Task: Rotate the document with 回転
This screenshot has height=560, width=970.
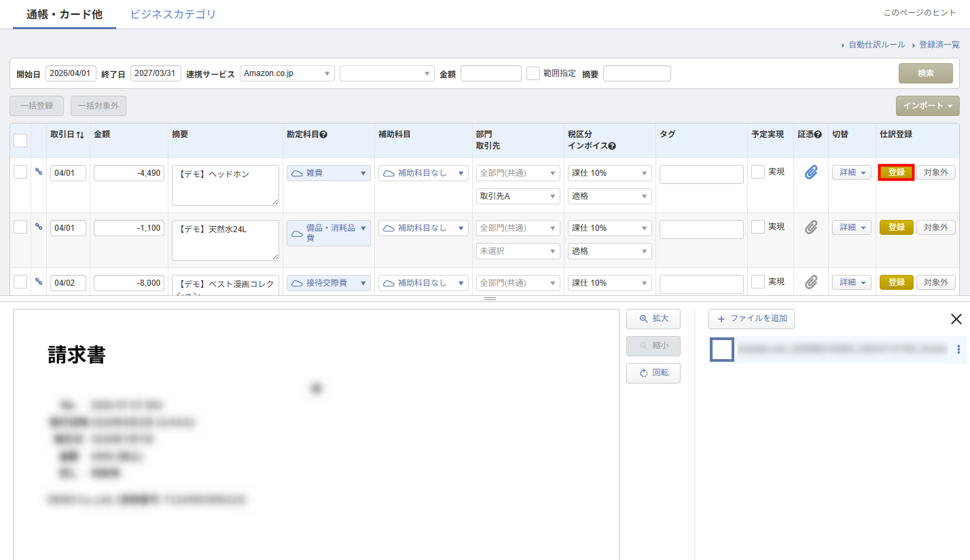Action: [653, 373]
